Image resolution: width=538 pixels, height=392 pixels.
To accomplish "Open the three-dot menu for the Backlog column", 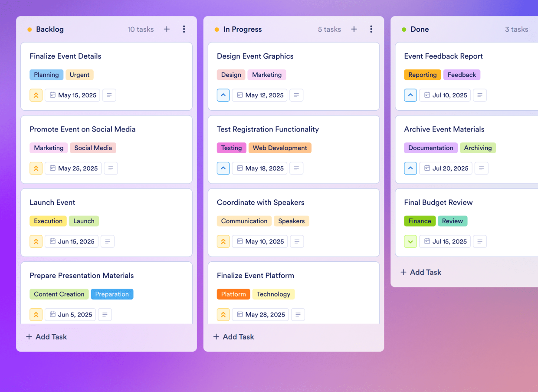I will (184, 29).
